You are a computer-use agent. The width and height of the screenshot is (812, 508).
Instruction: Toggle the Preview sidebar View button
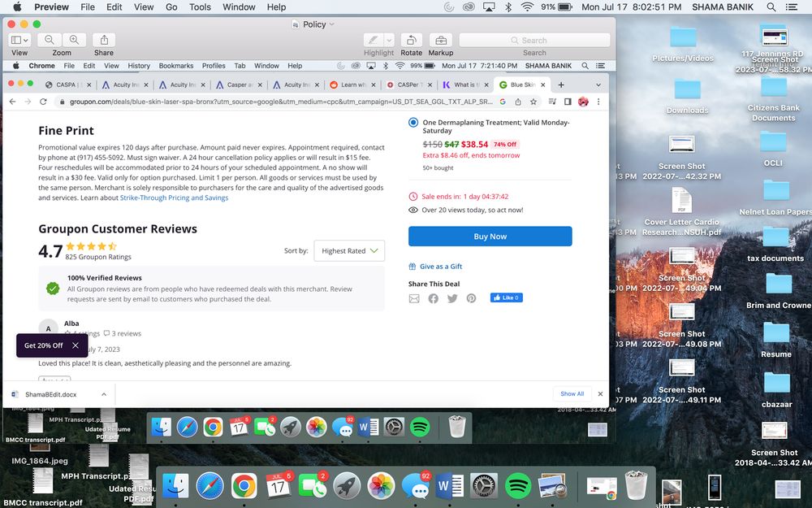[19, 40]
